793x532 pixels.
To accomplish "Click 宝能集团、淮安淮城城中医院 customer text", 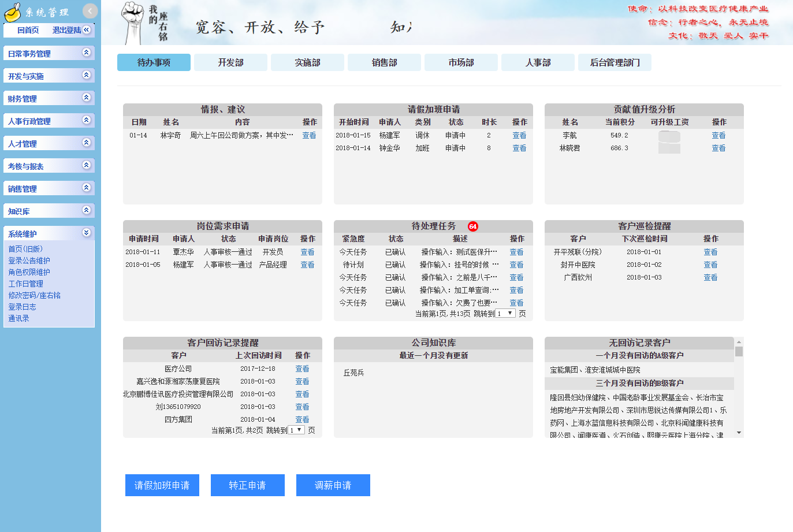I will point(595,370).
